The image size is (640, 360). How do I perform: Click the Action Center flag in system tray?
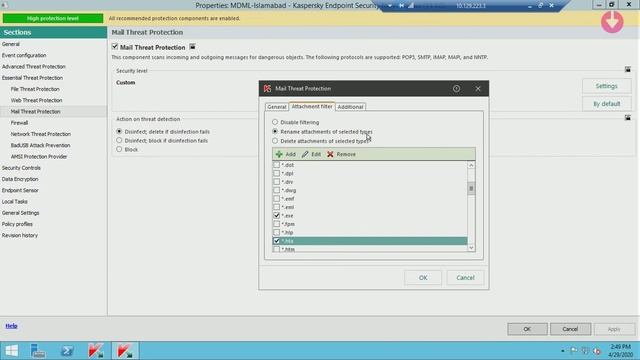tap(574, 351)
